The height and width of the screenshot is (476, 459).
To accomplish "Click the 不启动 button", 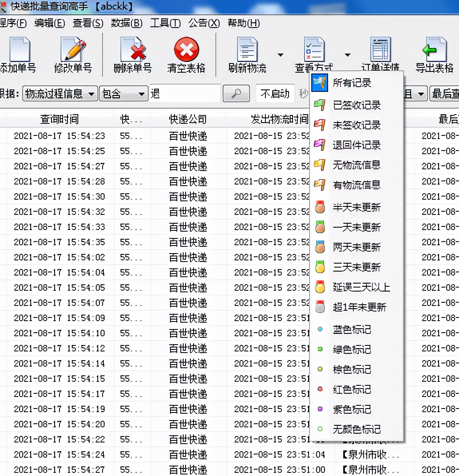I will [275, 93].
